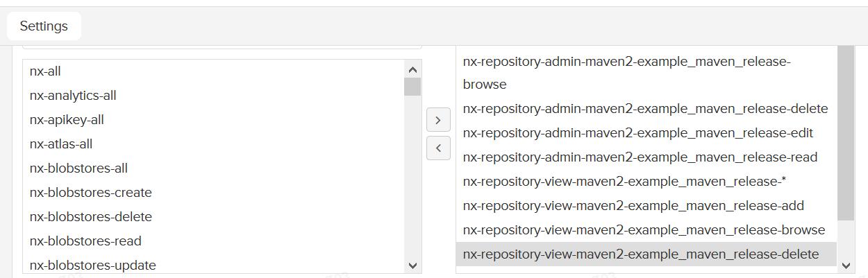Open the Settings tab
Image resolution: width=868 pixels, height=278 pixels.
pyautogui.click(x=44, y=26)
